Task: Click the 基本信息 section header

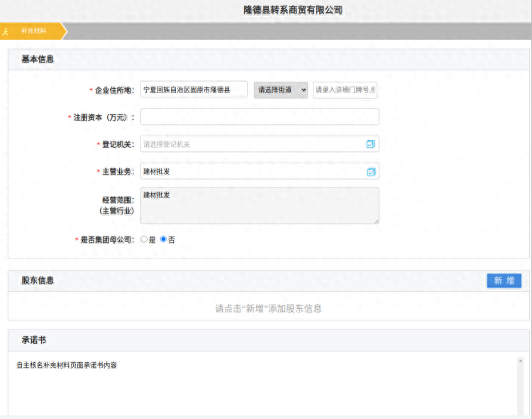Action: [x=38, y=59]
